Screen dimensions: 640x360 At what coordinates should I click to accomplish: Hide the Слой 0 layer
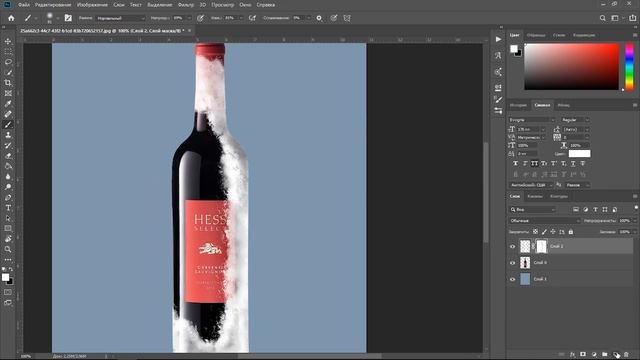coord(513,263)
